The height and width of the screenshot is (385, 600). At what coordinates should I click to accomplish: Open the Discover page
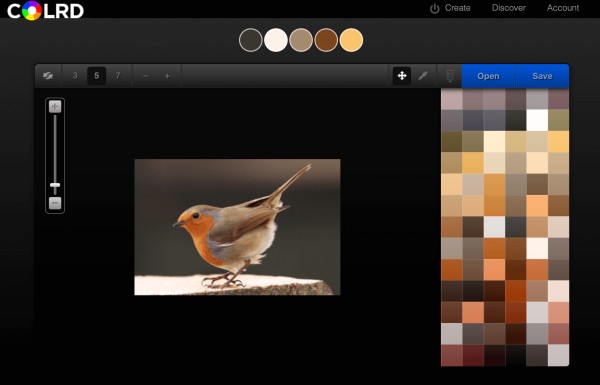[x=509, y=8]
